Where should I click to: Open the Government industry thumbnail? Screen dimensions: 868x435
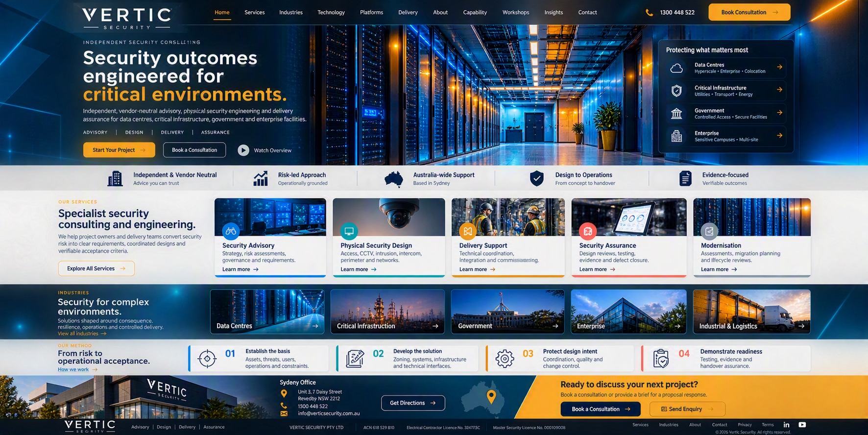coord(507,312)
